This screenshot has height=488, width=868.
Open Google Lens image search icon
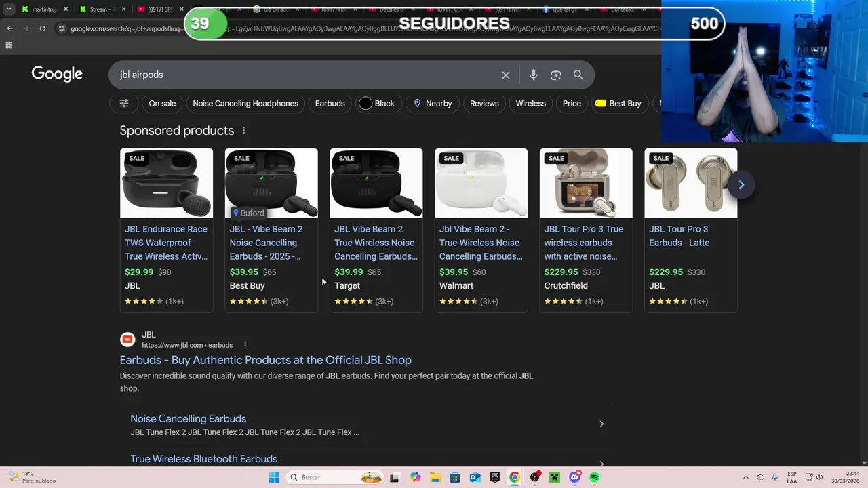(556, 75)
